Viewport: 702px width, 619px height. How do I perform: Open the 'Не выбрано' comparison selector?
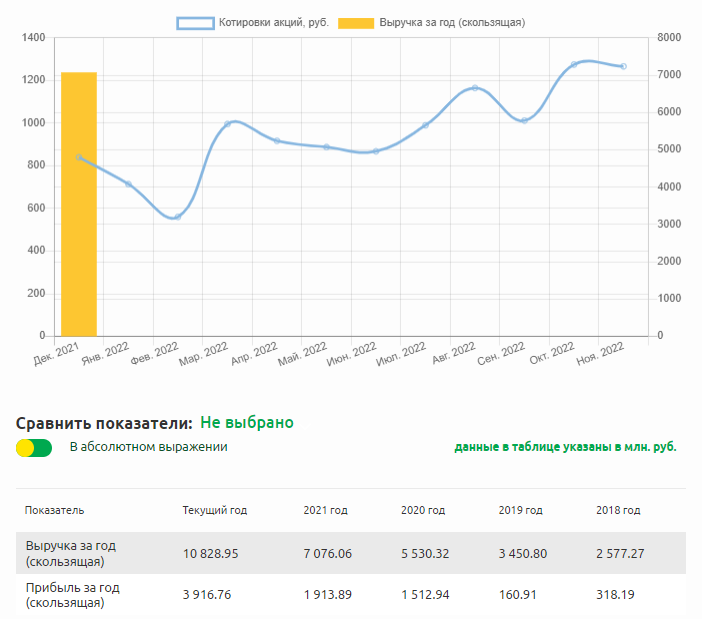[x=246, y=423]
